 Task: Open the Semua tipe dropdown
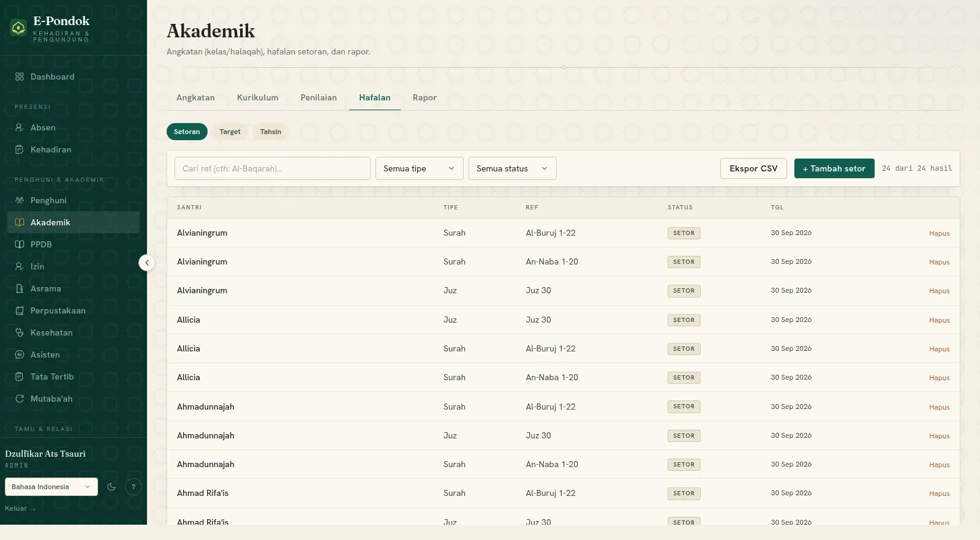pos(420,168)
